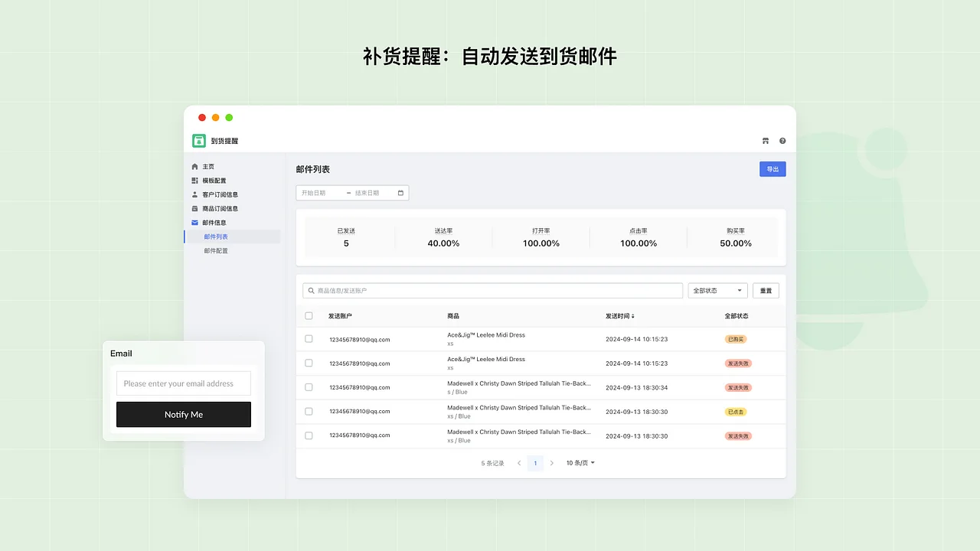Open the 10 条/页 page size dropdown
The height and width of the screenshot is (551, 980).
point(580,463)
